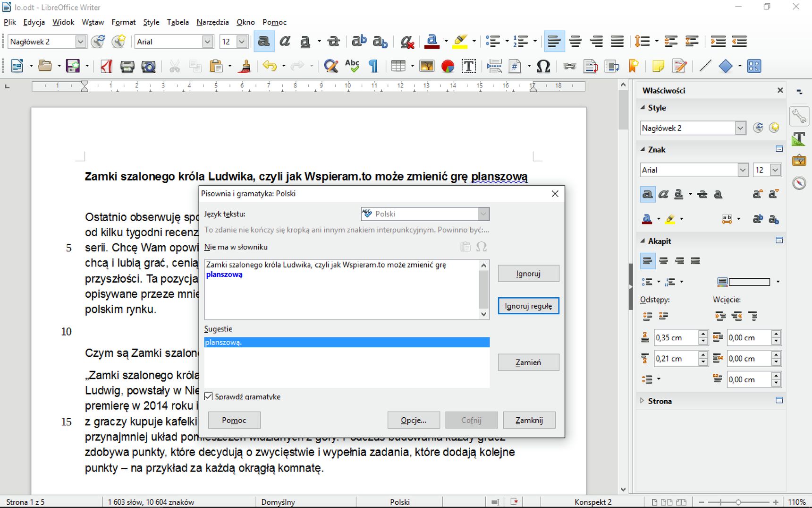Click the Ignoruj button

528,274
